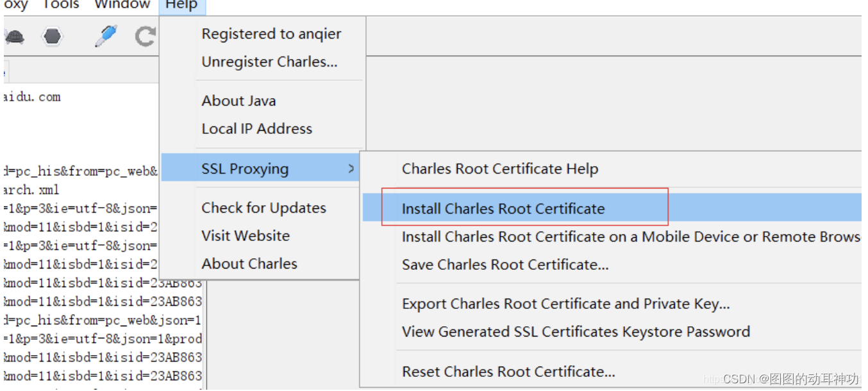Click the Repeat circular arrow icon
Screen dimensions: 868x391
click(x=146, y=37)
